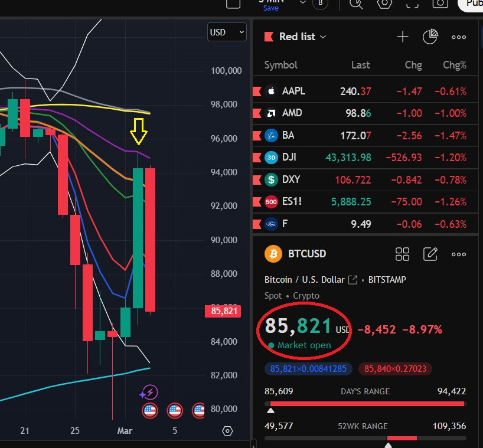Click the US flag event below the lightning icon

pos(150,410)
